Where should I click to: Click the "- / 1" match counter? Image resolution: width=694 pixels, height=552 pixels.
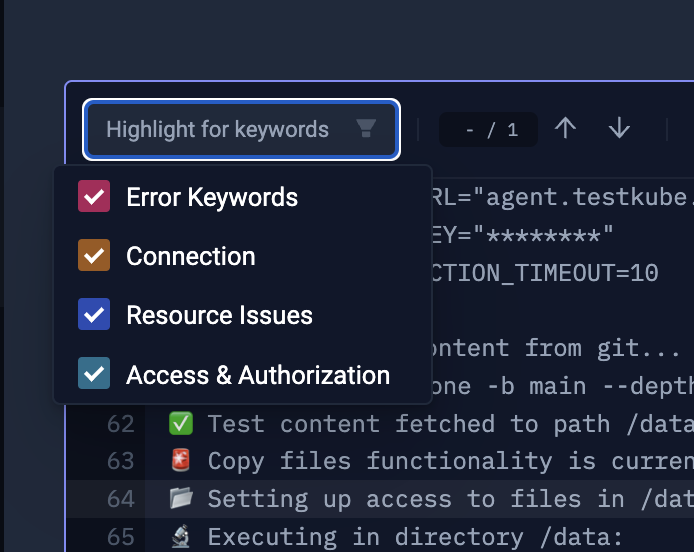(x=492, y=130)
